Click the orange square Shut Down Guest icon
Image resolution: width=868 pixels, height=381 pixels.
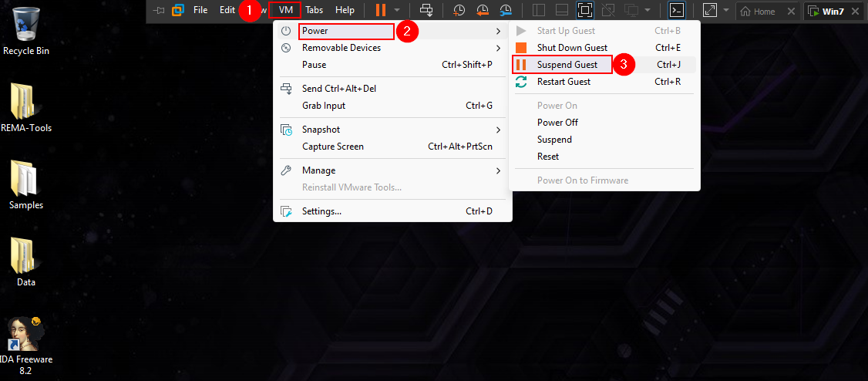(x=521, y=48)
